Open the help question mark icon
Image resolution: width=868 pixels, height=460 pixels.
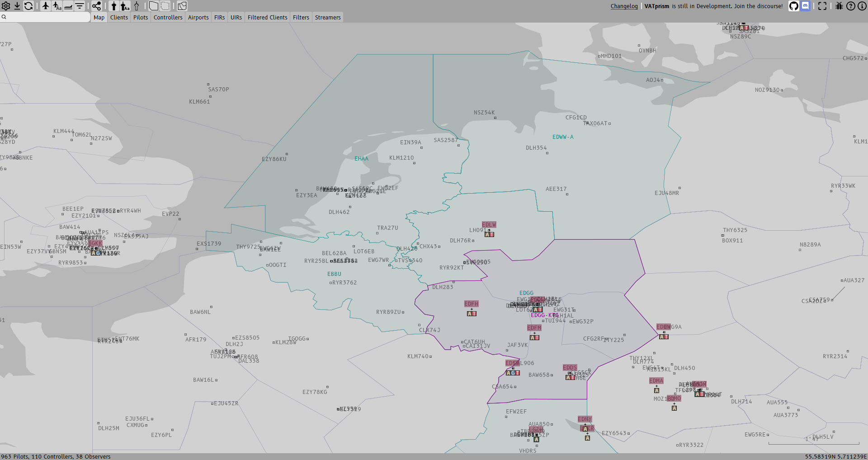(851, 6)
